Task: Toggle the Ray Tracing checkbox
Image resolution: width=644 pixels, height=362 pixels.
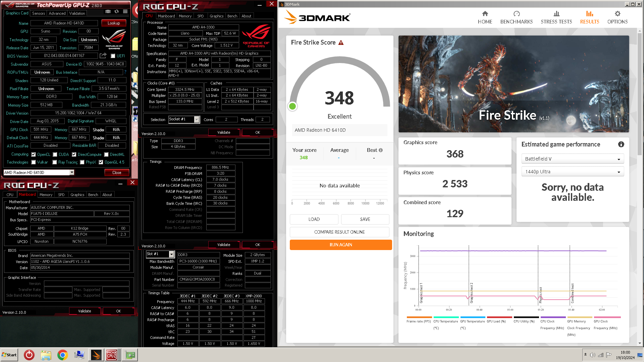Action: [55, 162]
